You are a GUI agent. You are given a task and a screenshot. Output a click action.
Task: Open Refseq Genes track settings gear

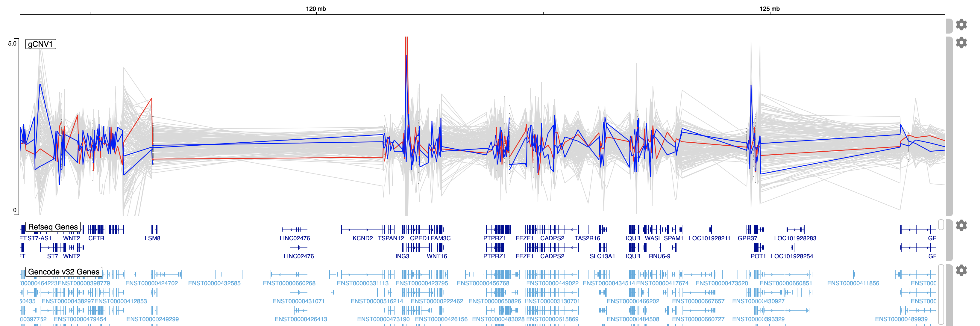coord(961,225)
